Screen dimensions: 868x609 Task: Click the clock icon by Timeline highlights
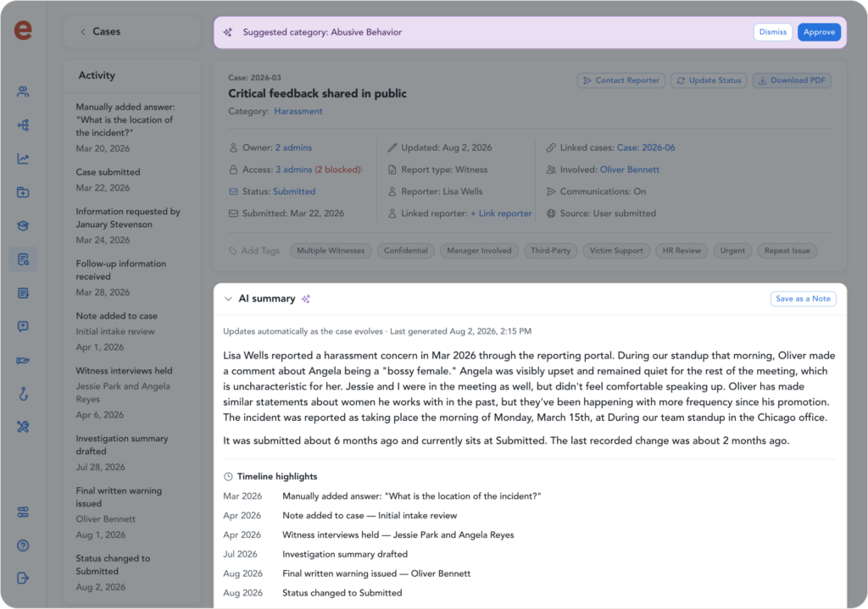tap(228, 476)
